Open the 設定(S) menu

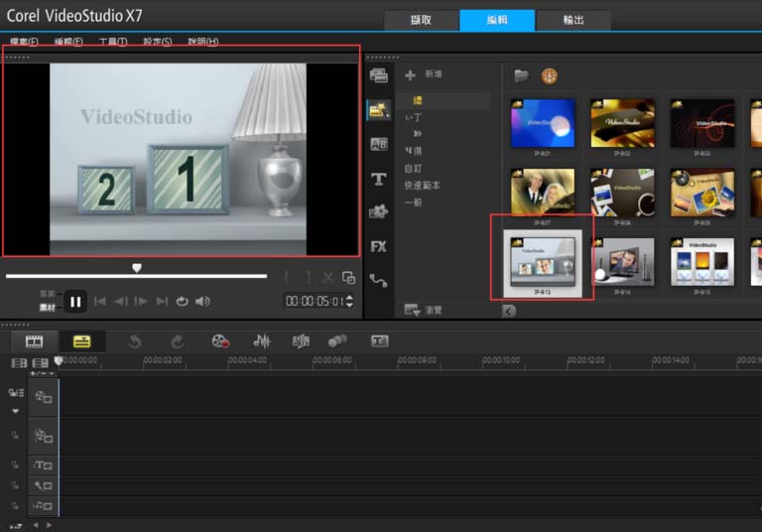(x=158, y=42)
